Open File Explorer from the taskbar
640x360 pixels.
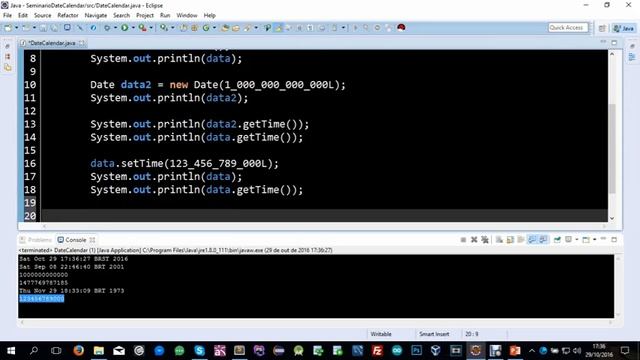pyautogui.click(x=99, y=351)
